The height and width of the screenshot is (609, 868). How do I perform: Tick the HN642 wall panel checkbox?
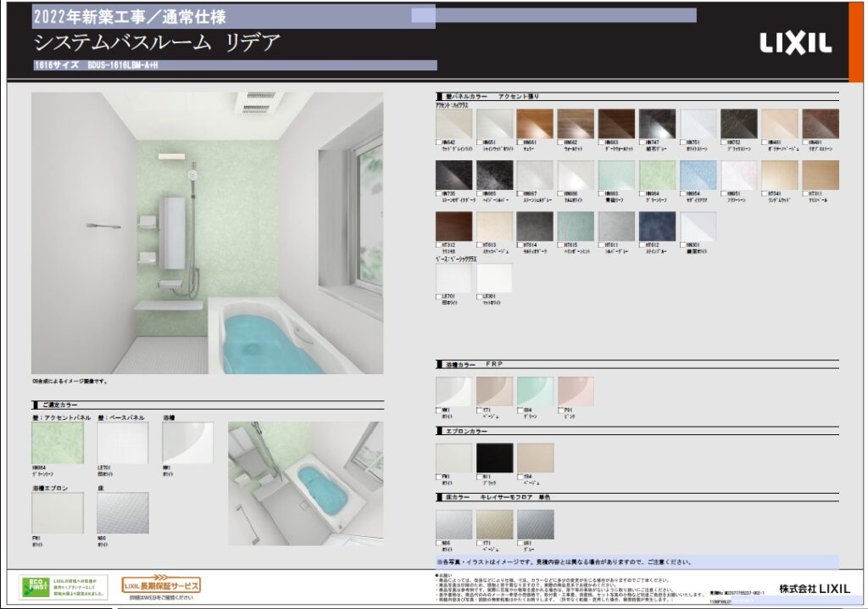click(439, 142)
